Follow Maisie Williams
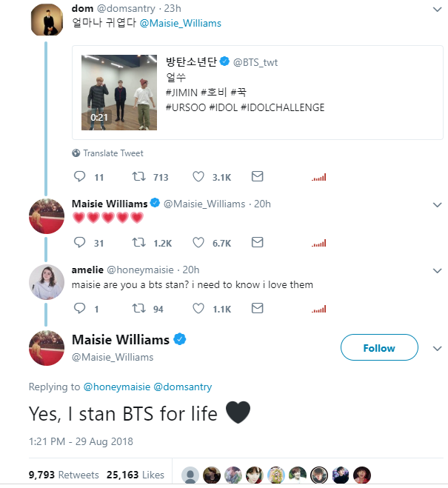Viewport: 448px width, 488px height. tap(379, 348)
